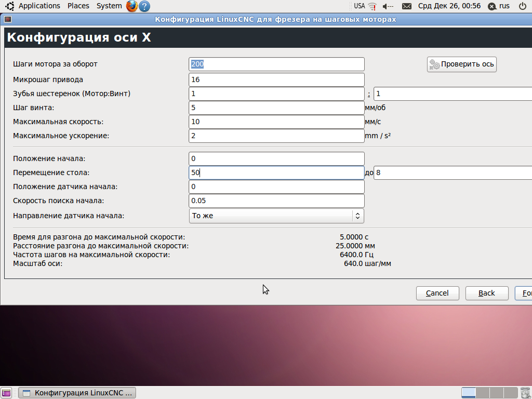The width and height of the screenshot is (532, 399).
Task: Switch to the second workspace
Action: tap(483, 393)
